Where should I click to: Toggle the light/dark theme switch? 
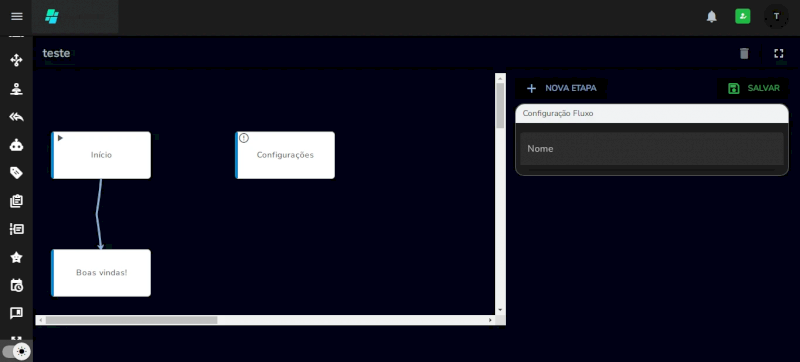(x=16, y=351)
